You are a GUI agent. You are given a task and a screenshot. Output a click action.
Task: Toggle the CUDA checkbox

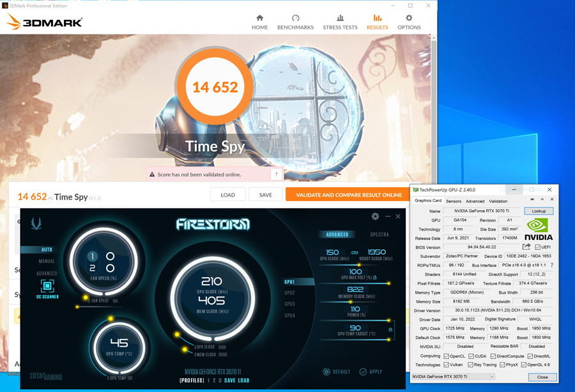(x=471, y=356)
